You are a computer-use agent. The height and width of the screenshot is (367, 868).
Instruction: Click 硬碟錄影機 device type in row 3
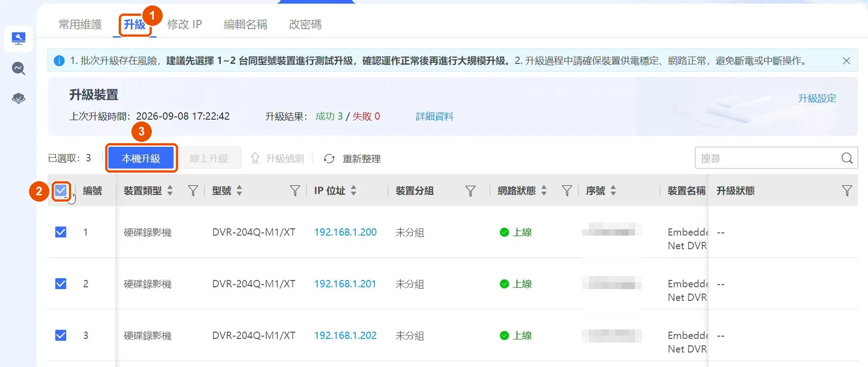[148, 335]
